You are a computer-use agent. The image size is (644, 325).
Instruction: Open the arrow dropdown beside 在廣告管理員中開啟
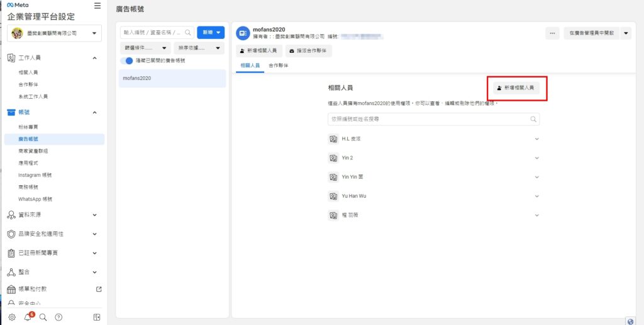626,33
